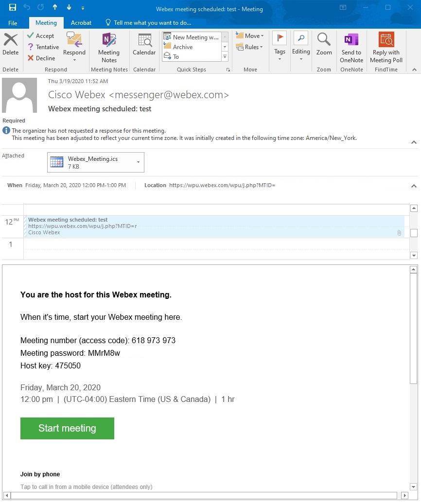Image resolution: width=421 pixels, height=504 pixels.
Task: Collapse the meeting header section chevron
Action: pos(414,142)
